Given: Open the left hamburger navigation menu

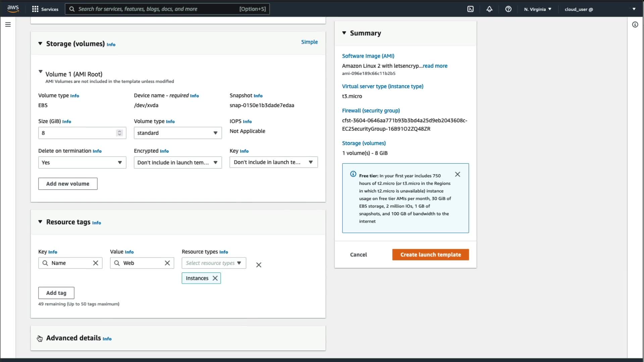Looking at the screenshot, I should [x=8, y=24].
